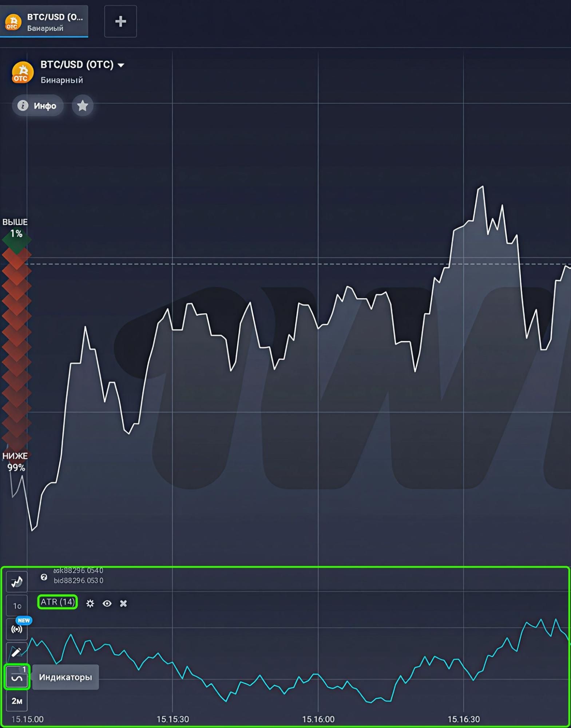Click the ATR (14) indicator label

[58, 602]
